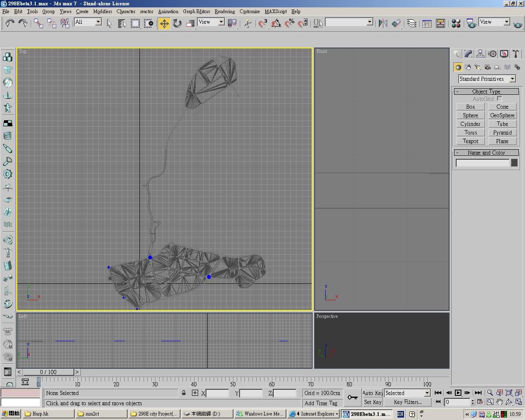Click the Undo arrow icon
525x420 pixels.
tap(10, 23)
